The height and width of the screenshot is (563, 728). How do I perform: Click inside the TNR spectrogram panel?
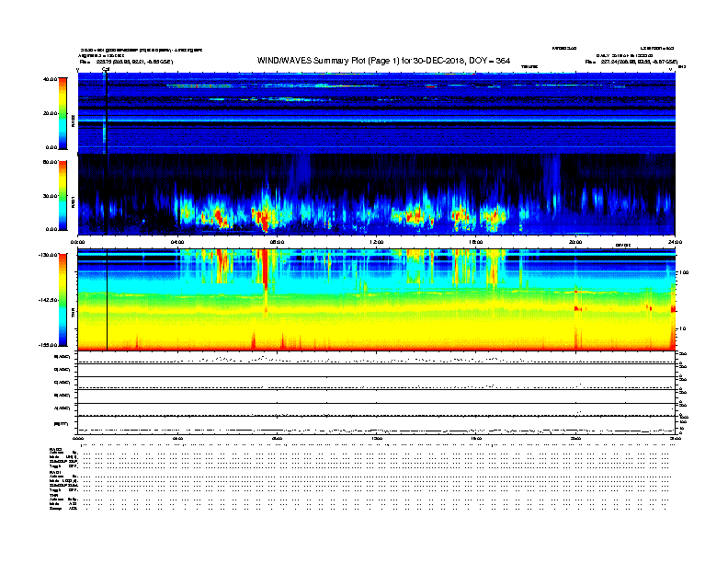(x=377, y=300)
